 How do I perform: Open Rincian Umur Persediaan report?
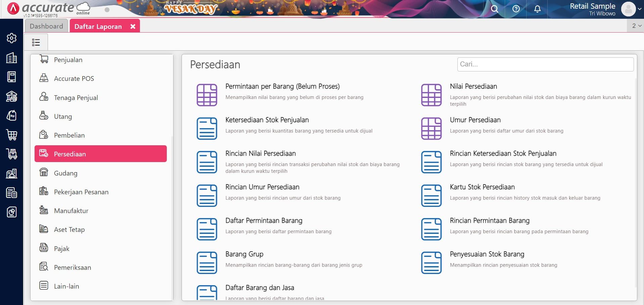[262, 187]
